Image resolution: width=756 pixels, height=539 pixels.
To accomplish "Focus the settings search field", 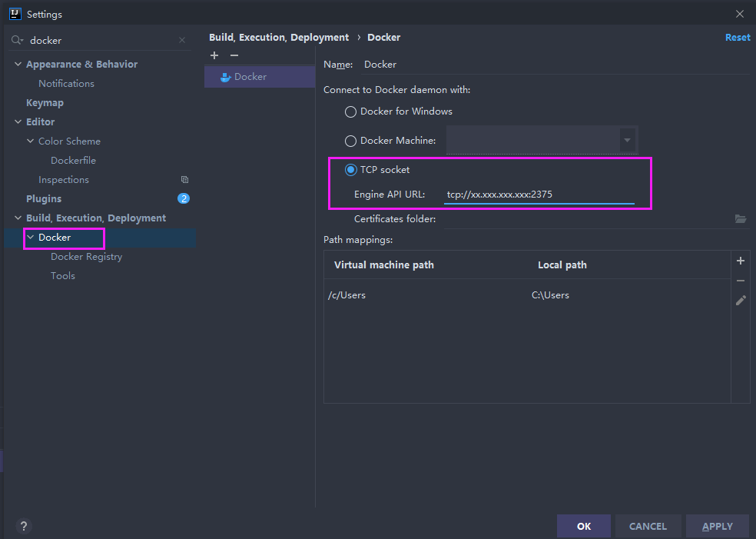I will click(101, 41).
